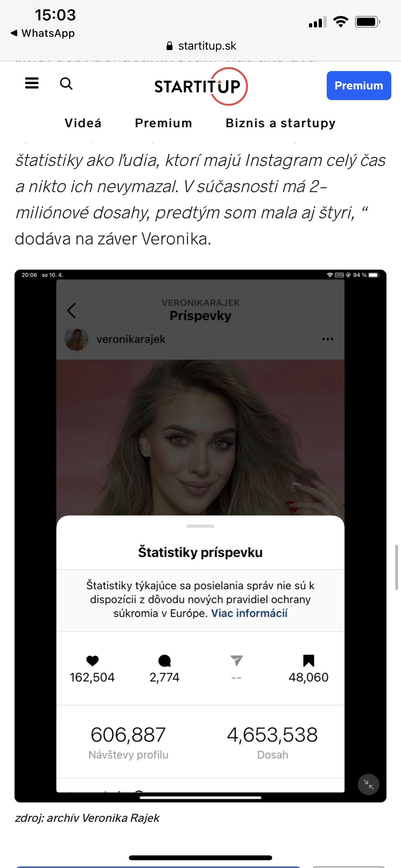The image size is (401, 868).
Task: Tap the comments bubble icon
Action: tap(164, 661)
